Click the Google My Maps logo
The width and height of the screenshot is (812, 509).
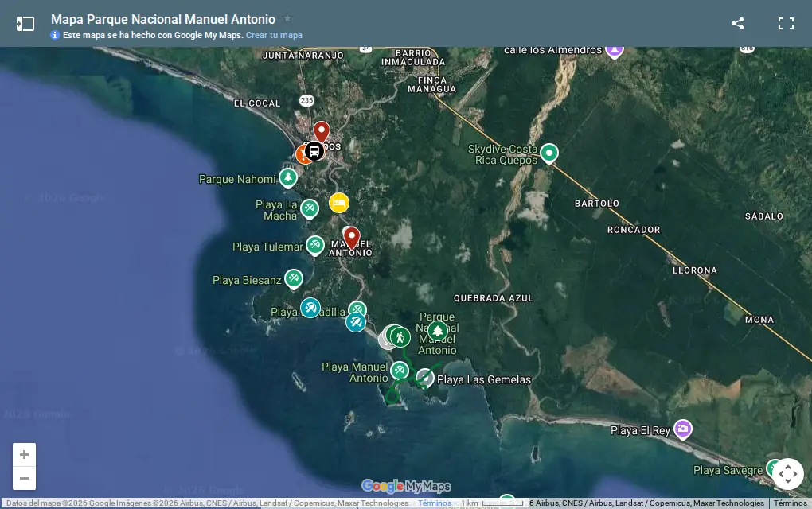[406, 486]
